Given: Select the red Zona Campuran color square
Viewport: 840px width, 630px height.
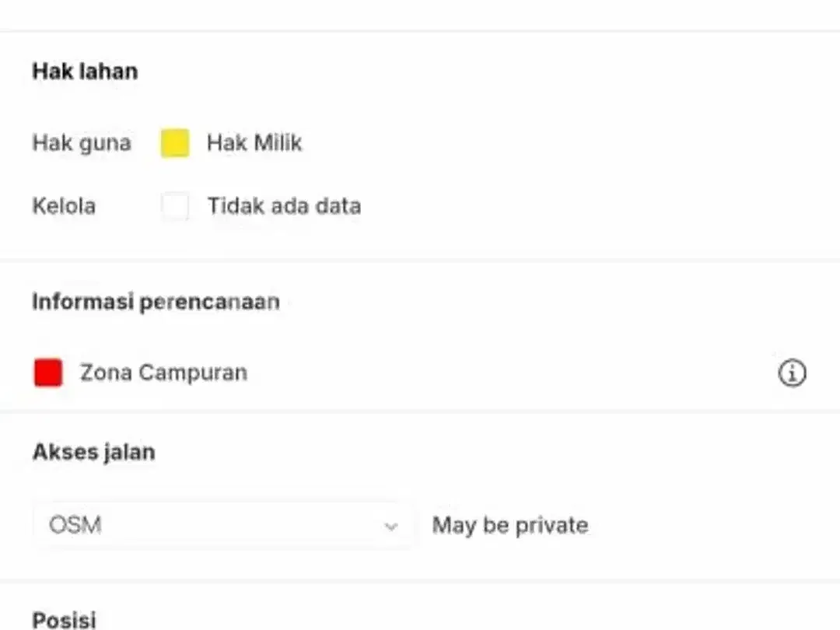Looking at the screenshot, I should coord(48,373).
